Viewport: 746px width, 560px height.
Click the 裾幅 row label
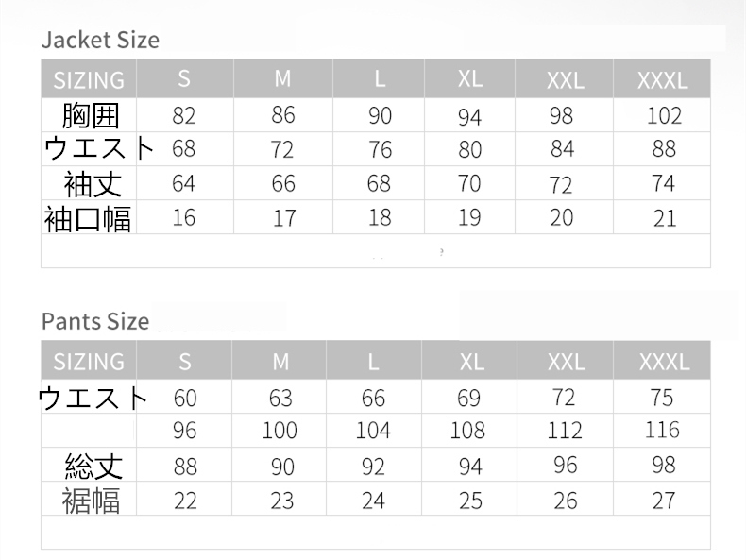[92, 500]
